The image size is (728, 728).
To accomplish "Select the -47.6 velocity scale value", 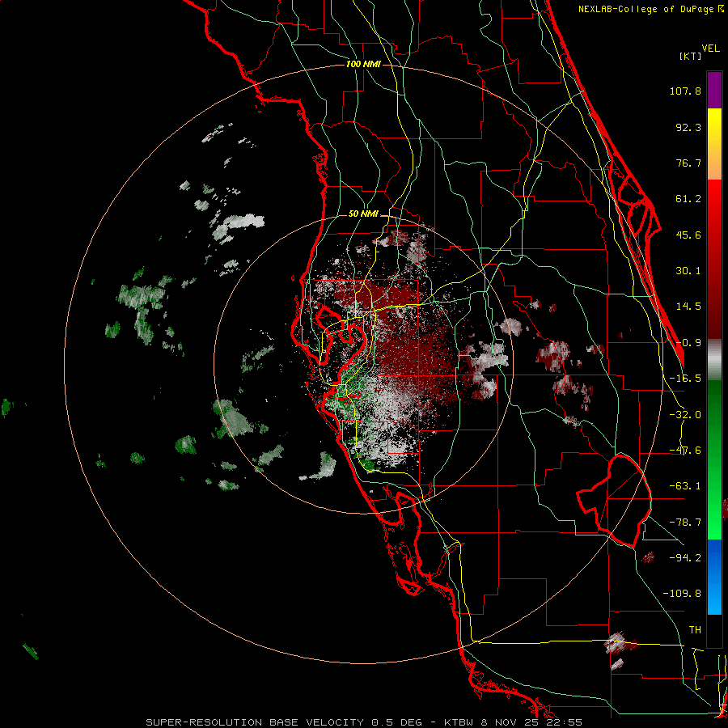I will pos(685,451).
